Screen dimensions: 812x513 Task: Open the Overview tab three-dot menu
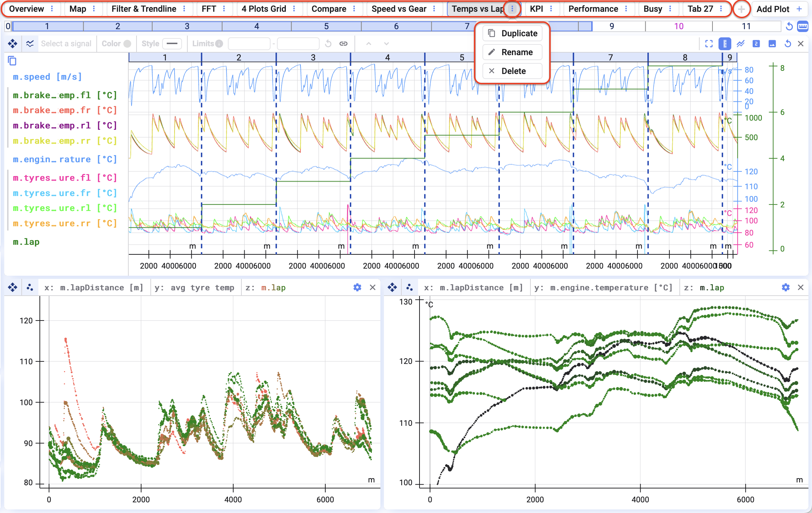[52, 9]
